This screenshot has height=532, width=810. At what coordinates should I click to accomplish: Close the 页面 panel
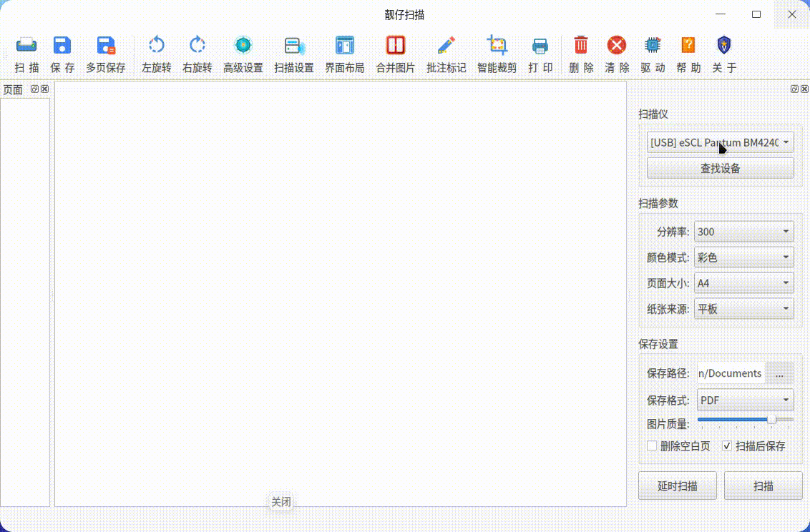pyautogui.click(x=44, y=89)
